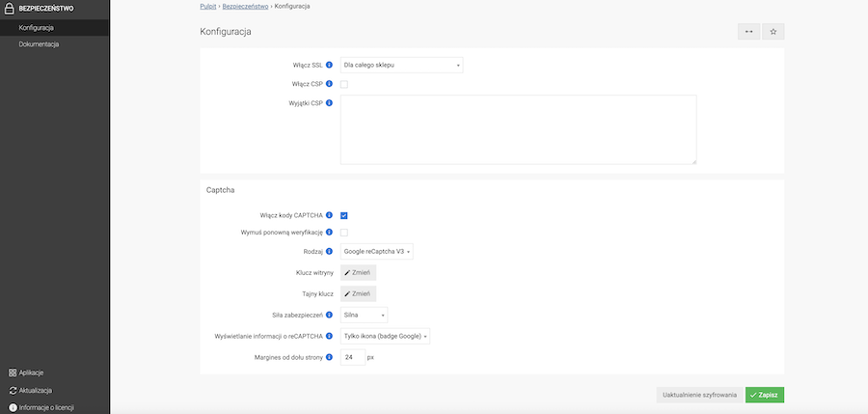This screenshot has height=414, width=868.
Task: Click inside the Wyjątki CSP text area
Action: click(x=518, y=129)
